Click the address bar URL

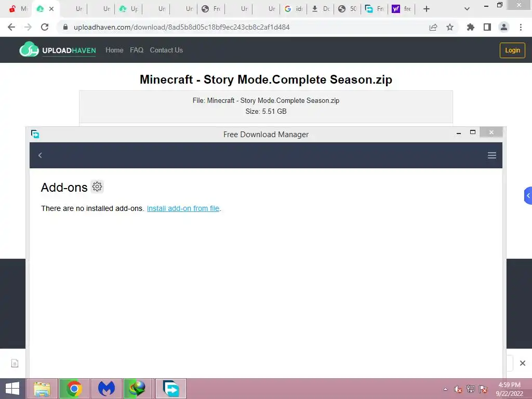[x=181, y=27]
